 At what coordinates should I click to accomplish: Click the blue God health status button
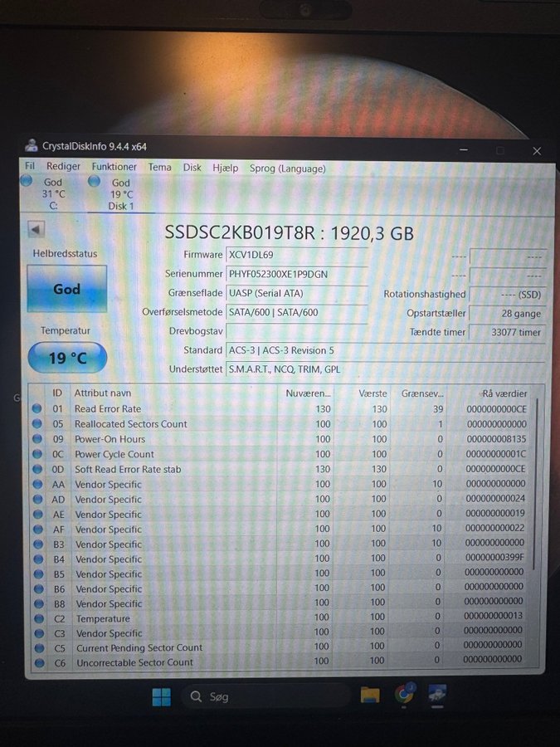click(x=67, y=289)
